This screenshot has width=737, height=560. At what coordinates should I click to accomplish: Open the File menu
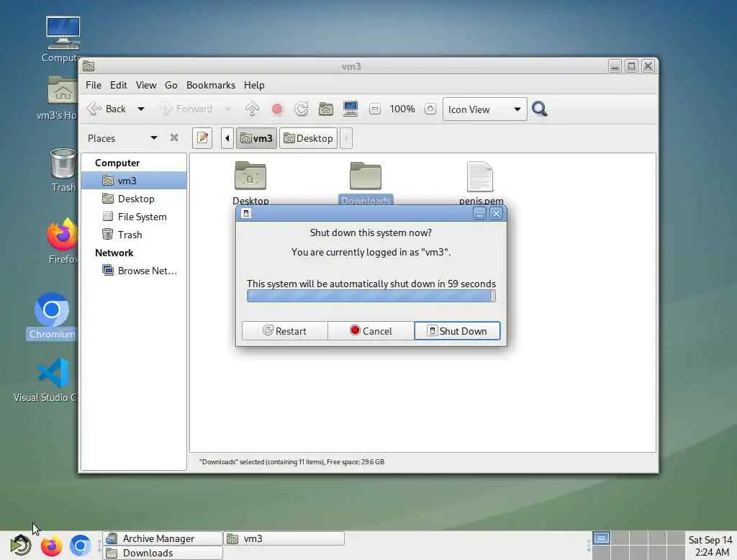click(x=94, y=85)
